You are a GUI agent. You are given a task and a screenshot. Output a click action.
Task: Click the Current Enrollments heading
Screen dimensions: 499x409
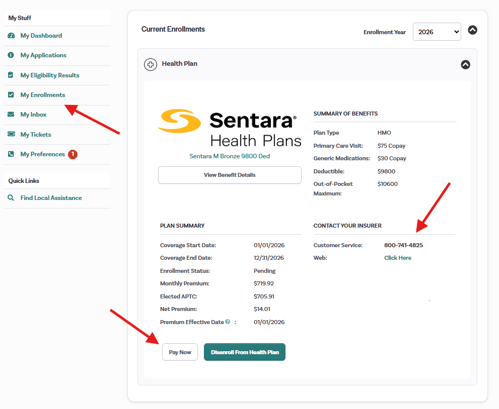173,29
